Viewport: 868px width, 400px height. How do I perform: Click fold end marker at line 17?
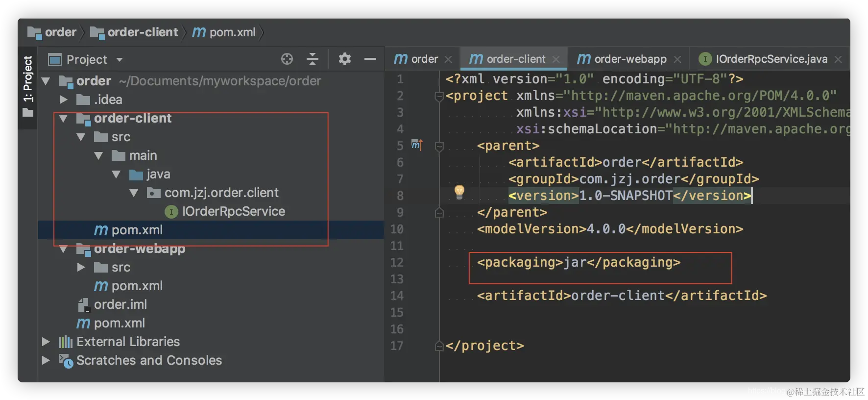coord(439,346)
